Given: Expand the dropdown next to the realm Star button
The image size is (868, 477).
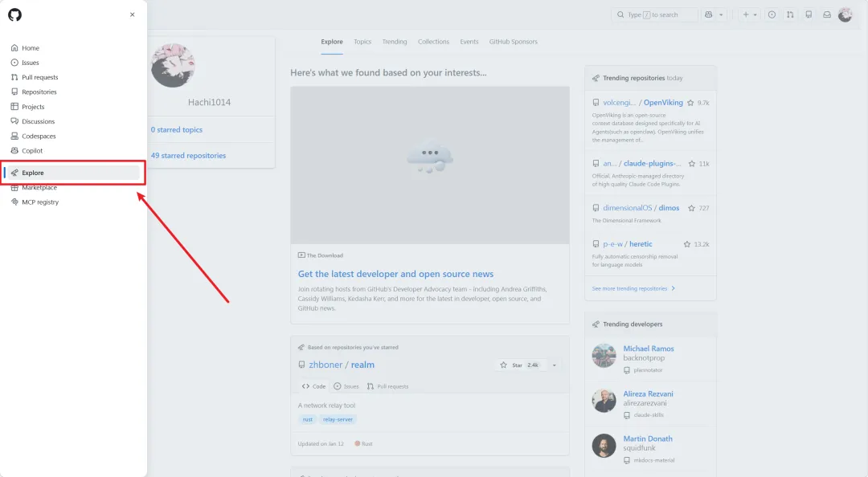Looking at the screenshot, I should point(554,365).
